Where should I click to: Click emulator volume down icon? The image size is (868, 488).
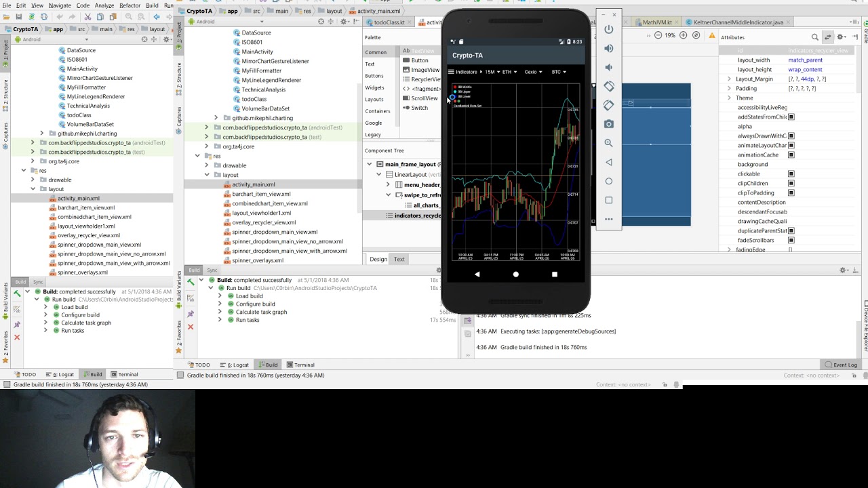coord(608,67)
